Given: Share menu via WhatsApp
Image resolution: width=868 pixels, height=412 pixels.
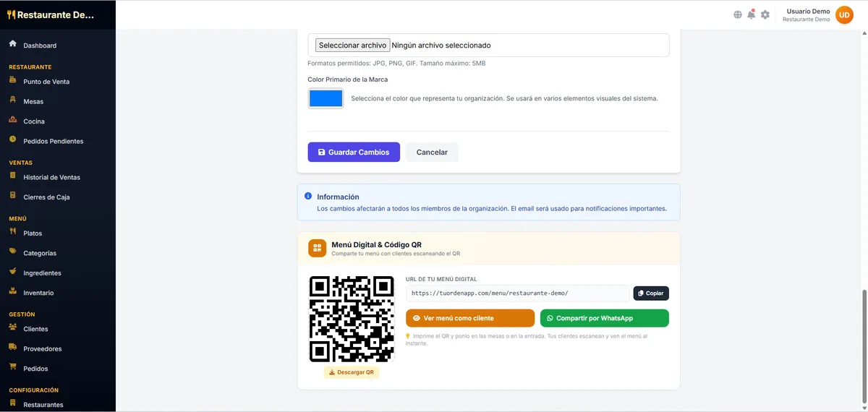Looking at the screenshot, I should (604, 318).
